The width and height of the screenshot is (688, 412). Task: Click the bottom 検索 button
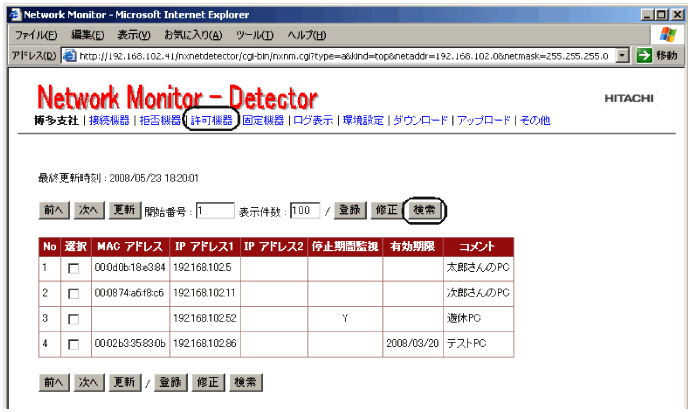(246, 383)
